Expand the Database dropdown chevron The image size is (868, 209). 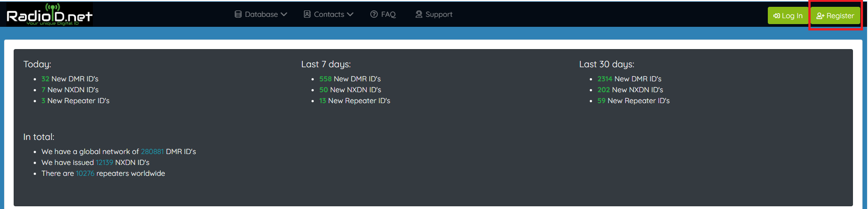pos(284,14)
